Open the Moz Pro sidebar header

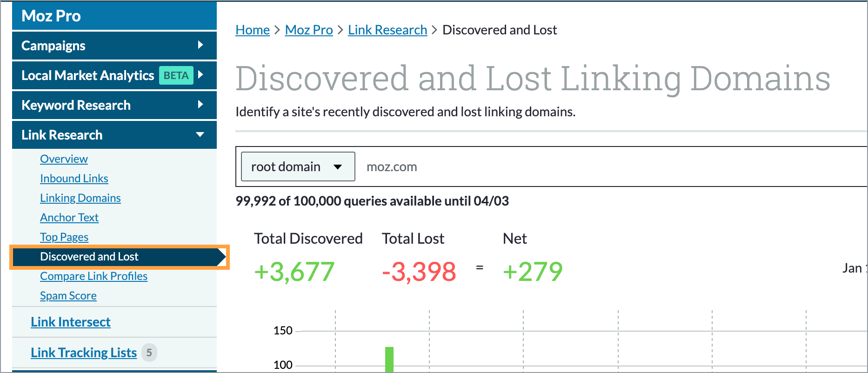[x=51, y=16]
